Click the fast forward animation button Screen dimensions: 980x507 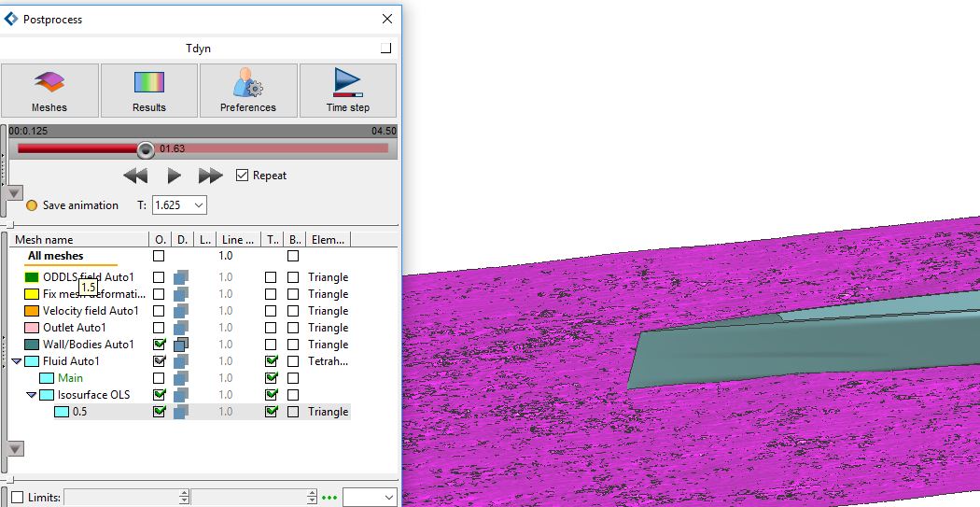(x=211, y=176)
